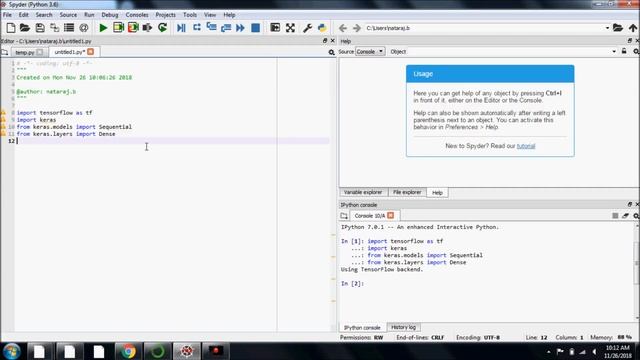The width and height of the screenshot is (640, 360).
Task: Click the @ symbol finder icon
Action: [x=84, y=28]
